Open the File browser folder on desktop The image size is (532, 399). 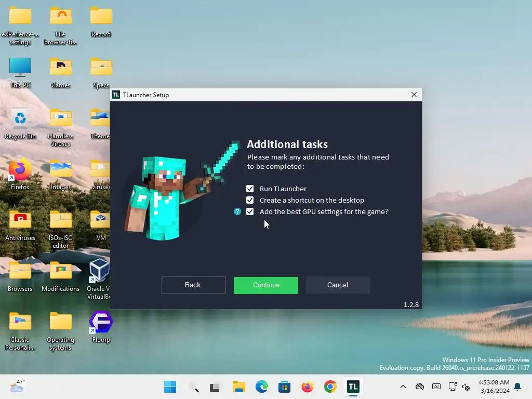coord(60,26)
